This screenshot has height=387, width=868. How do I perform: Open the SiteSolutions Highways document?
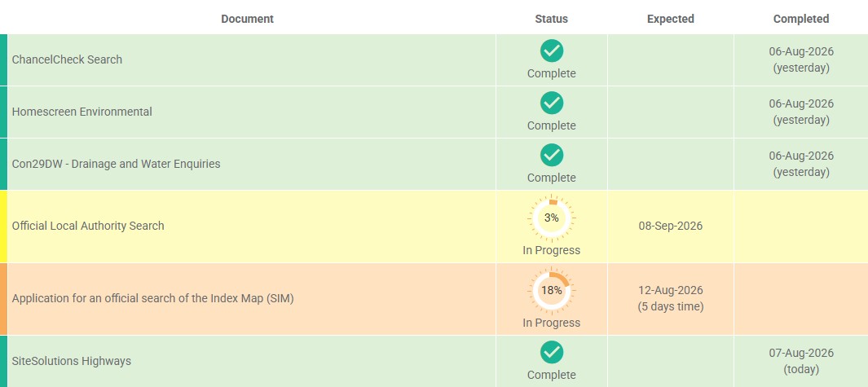[x=72, y=361]
